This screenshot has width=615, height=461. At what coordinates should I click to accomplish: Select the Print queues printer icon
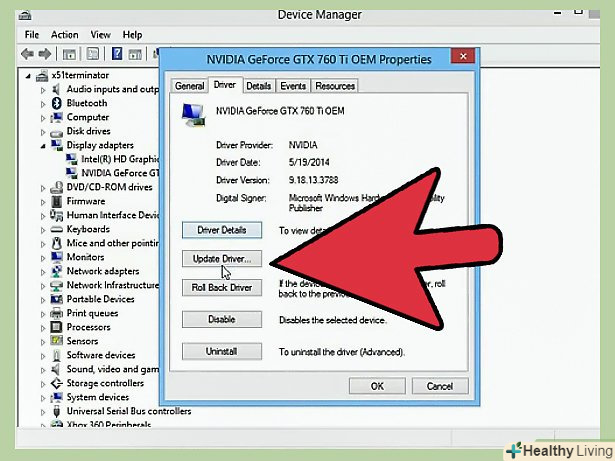[x=56, y=313]
